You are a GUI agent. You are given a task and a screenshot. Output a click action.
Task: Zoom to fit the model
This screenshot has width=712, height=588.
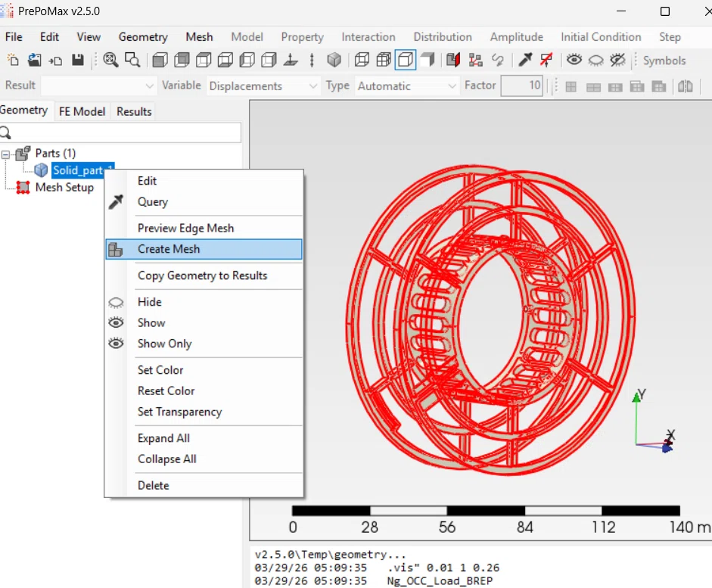[110, 60]
